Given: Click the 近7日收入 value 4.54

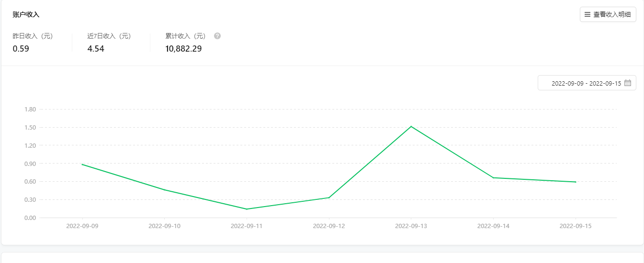Looking at the screenshot, I should pos(96,49).
